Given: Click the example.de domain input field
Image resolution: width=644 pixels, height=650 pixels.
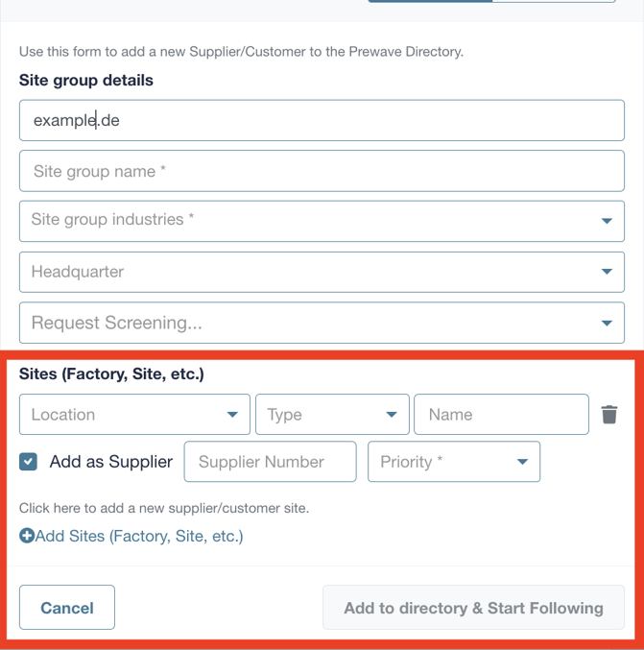Looking at the screenshot, I should 322,120.
